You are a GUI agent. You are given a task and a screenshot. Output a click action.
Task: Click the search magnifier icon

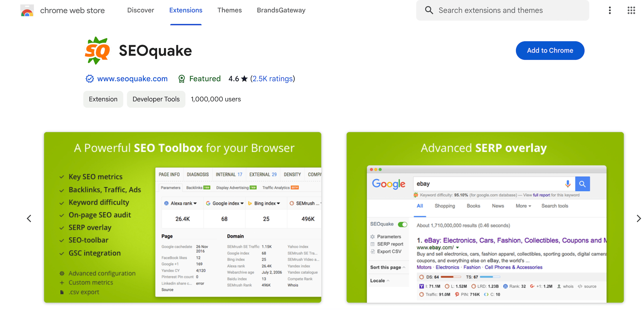tap(429, 10)
